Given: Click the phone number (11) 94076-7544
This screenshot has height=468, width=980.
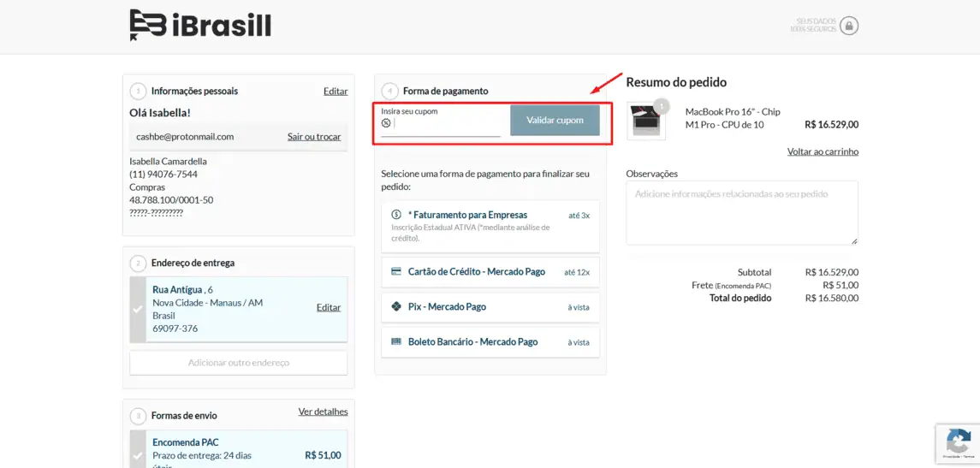Looking at the screenshot, I should (x=163, y=175).
